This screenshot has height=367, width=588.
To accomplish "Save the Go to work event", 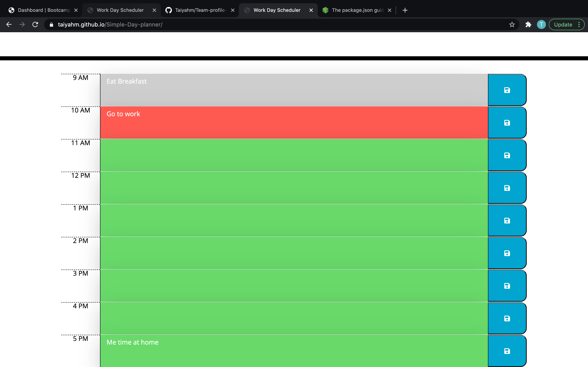I will [x=507, y=123].
